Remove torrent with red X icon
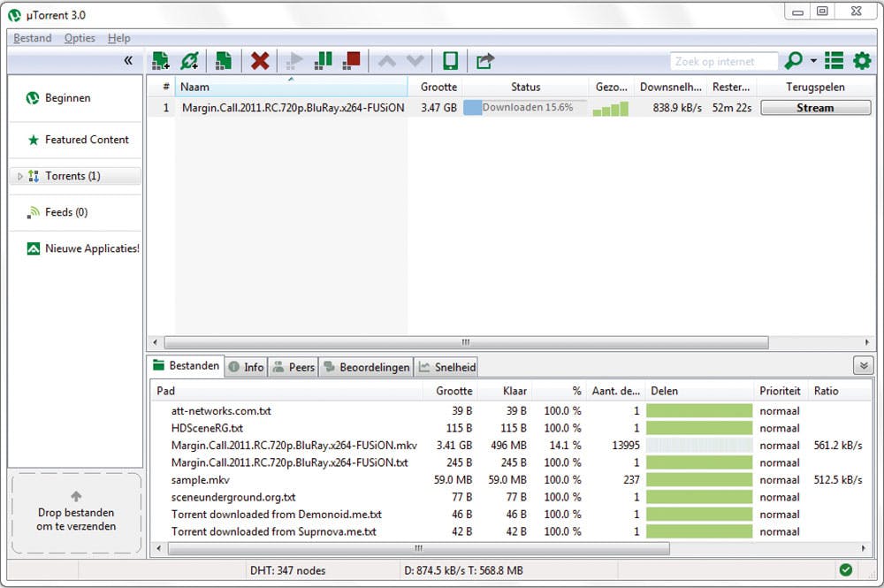 pos(259,61)
